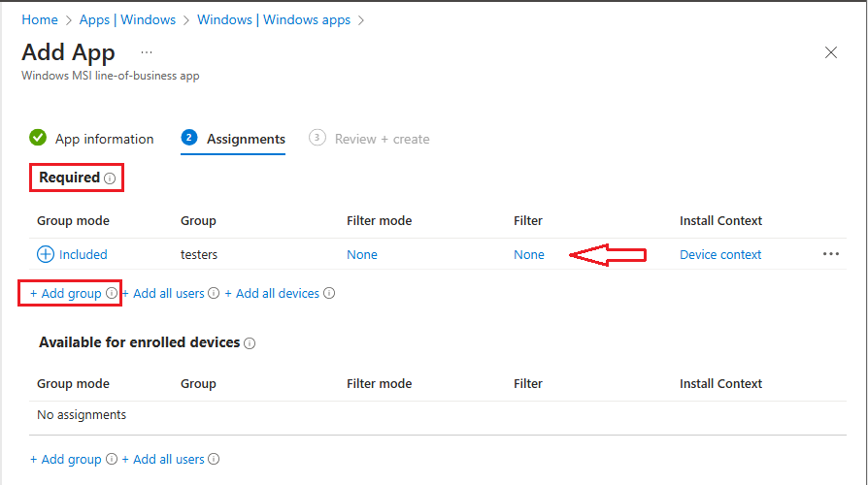
Task: Click Add group under Available for enrolled devices
Action: point(65,459)
